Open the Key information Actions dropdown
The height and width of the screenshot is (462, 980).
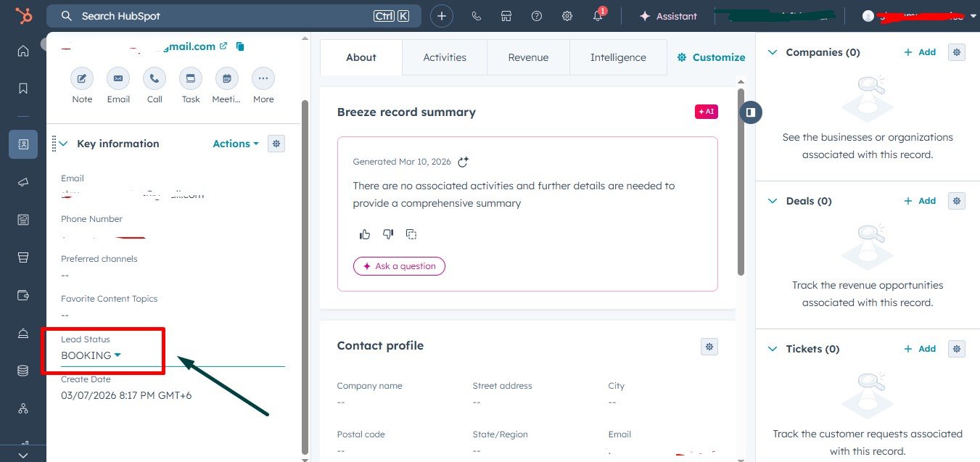pyautogui.click(x=236, y=144)
